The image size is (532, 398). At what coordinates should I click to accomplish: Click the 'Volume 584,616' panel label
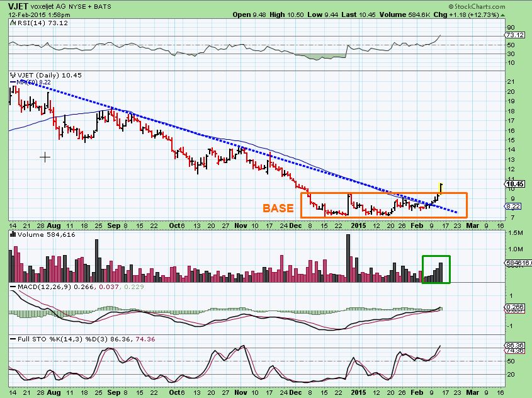[x=47, y=235]
